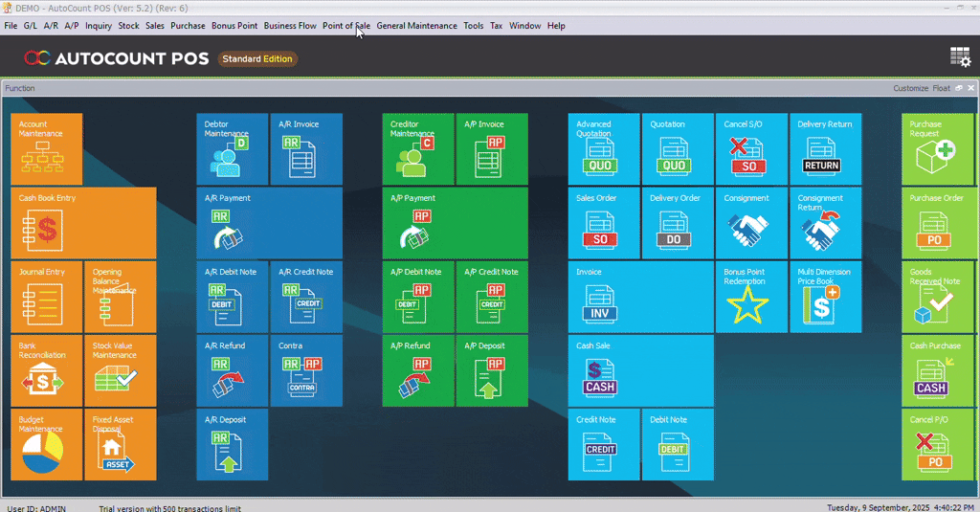Open Cash Book Entry tile
Screen dimensions: 980x512
[x=82, y=222]
